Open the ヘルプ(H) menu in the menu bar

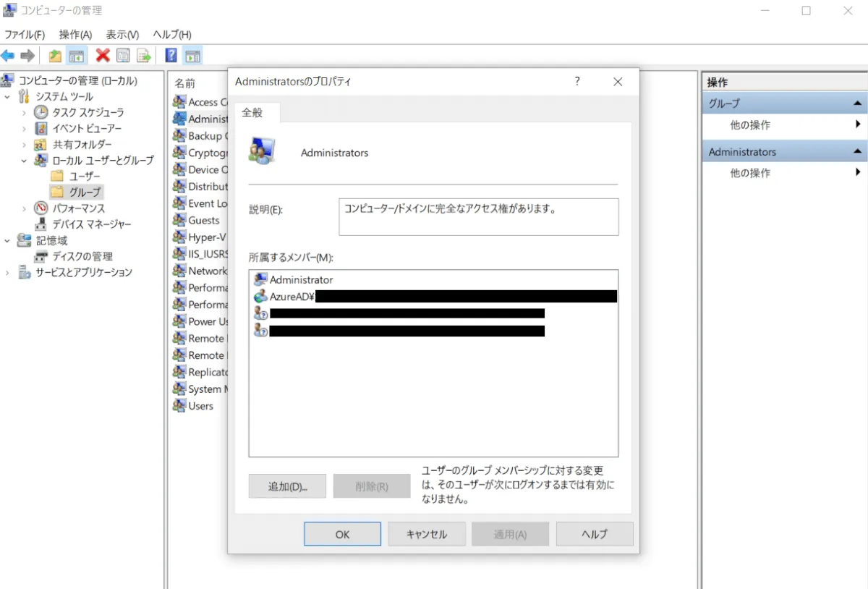172,35
